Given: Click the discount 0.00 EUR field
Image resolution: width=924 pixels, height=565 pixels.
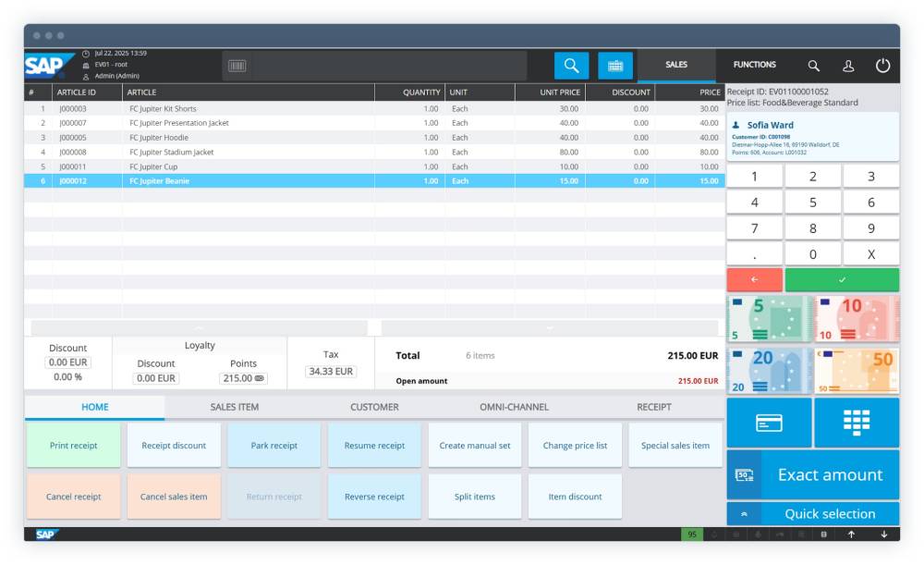Looking at the screenshot, I should click(x=67, y=362).
